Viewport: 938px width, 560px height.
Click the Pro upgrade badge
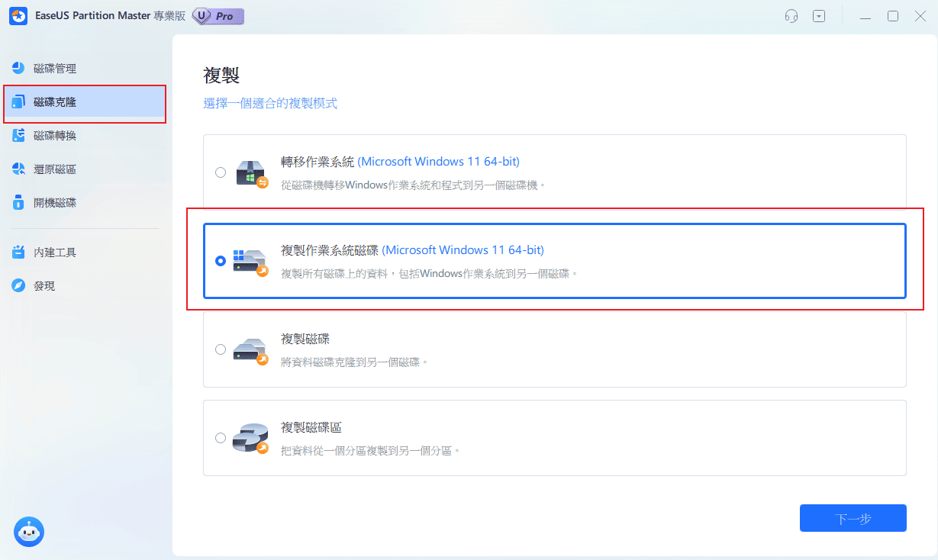(x=218, y=15)
